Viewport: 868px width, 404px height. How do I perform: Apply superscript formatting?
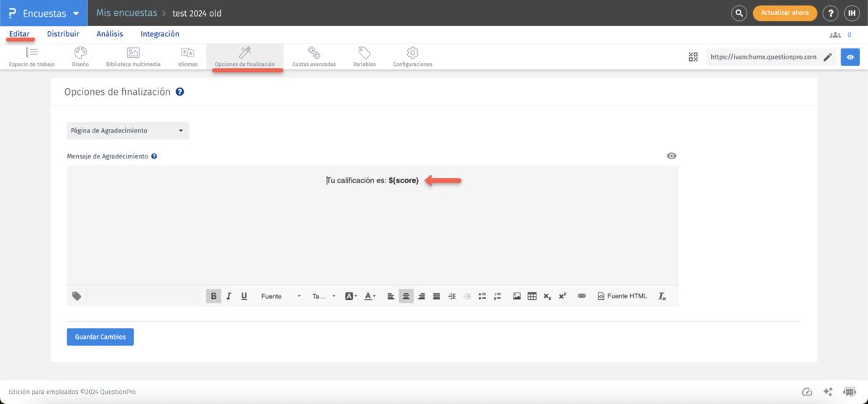pyautogui.click(x=563, y=296)
